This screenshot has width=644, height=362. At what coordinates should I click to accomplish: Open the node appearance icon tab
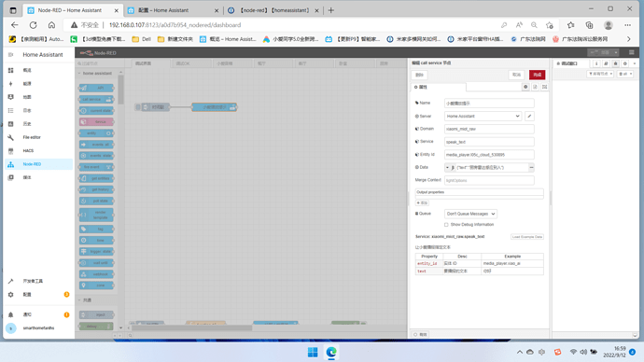(x=544, y=87)
